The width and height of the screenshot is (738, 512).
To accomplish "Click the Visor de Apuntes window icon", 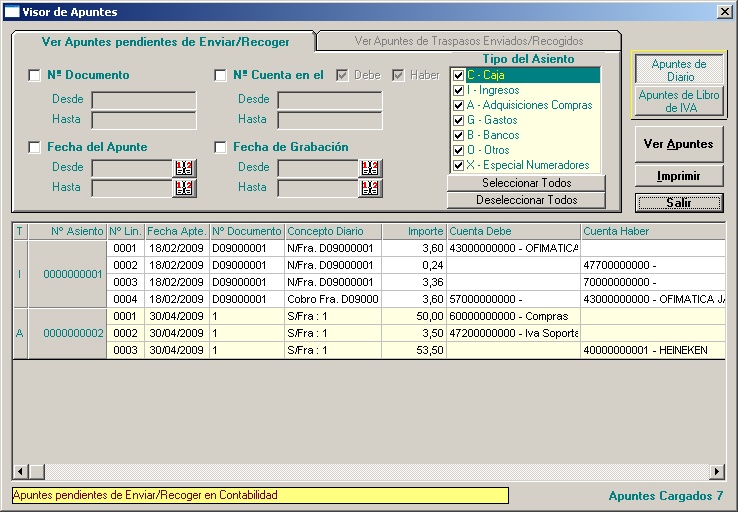I will click(x=12, y=12).
